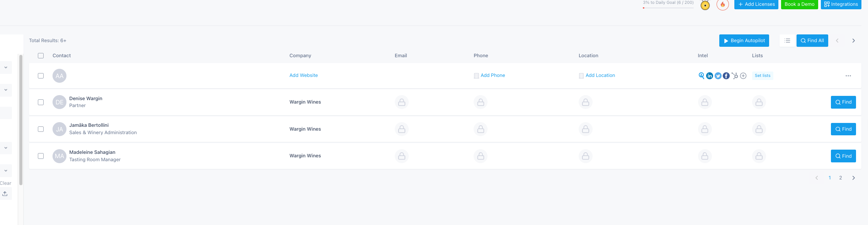Image resolution: width=868 pixels, height=225 pixels.
Task: Click the HubSpot icon in the Intel column
Action: (735, 76)
